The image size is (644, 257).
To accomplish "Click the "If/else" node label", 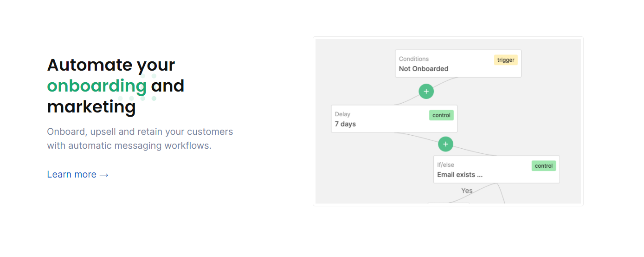I will (x=445, y=165).
